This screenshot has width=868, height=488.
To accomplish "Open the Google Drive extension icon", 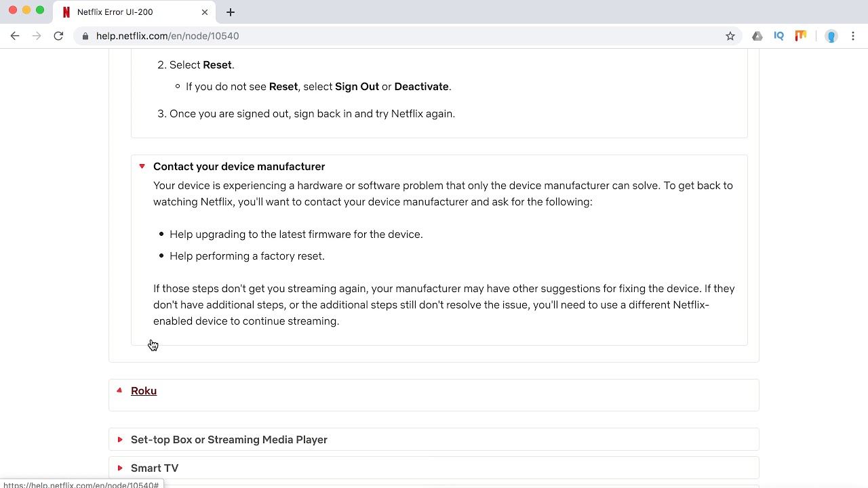I will 757,36.
